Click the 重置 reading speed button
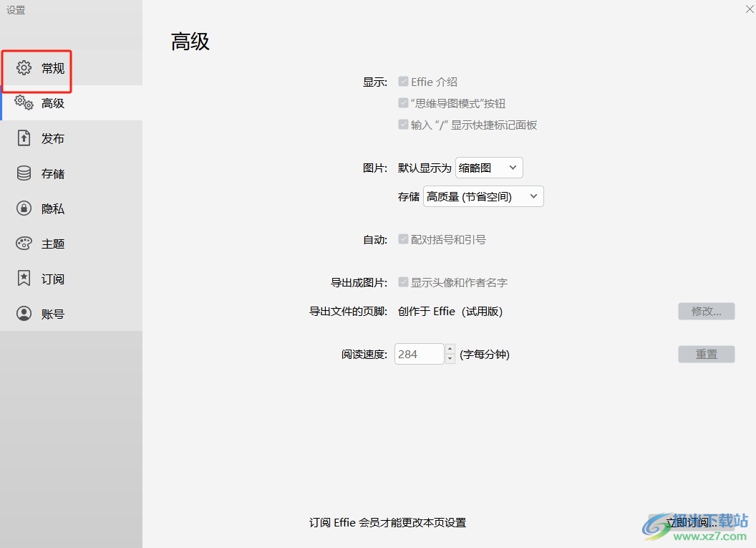The height and width of the screenshot is (548, 756). point(707,354)
